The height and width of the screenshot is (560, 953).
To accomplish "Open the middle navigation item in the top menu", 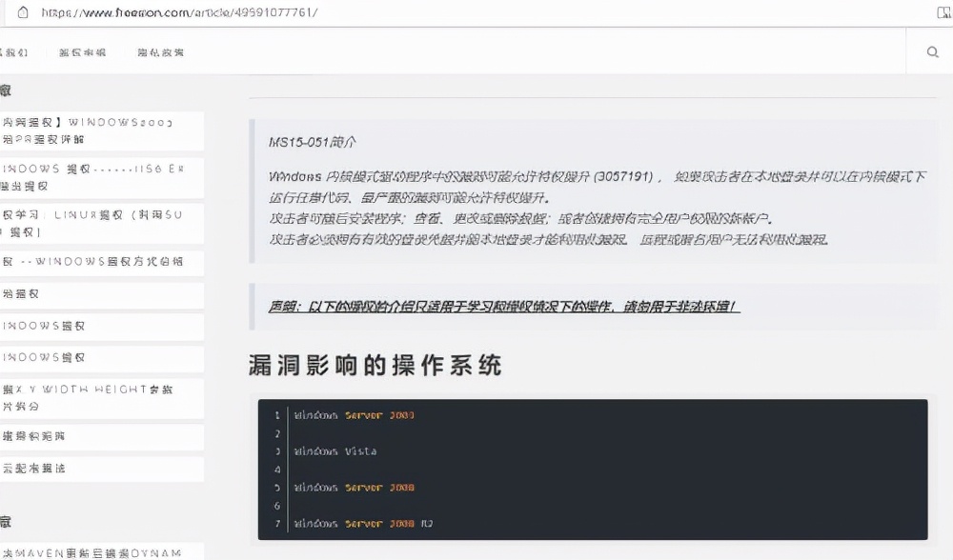I will (x=83, y=51).
